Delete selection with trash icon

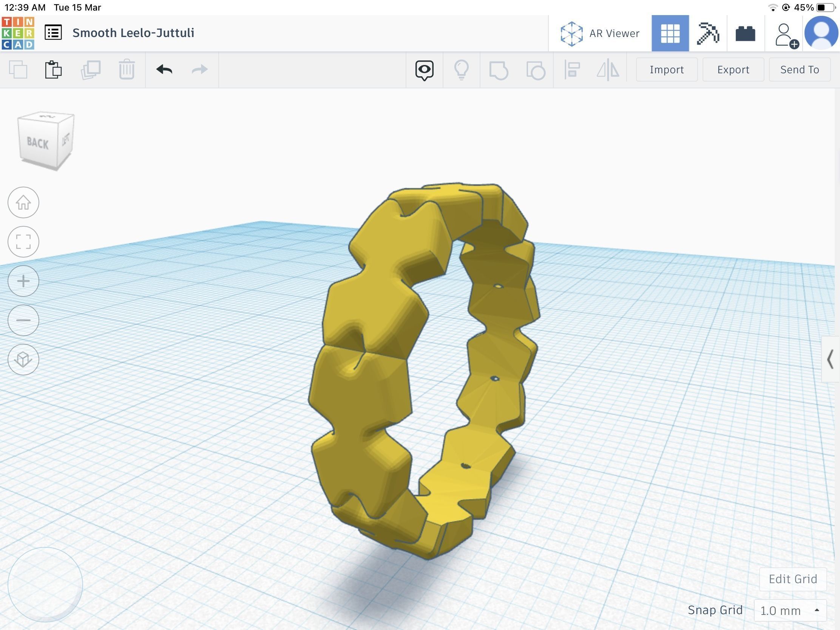pyautogui.click(x=127, y=69)
